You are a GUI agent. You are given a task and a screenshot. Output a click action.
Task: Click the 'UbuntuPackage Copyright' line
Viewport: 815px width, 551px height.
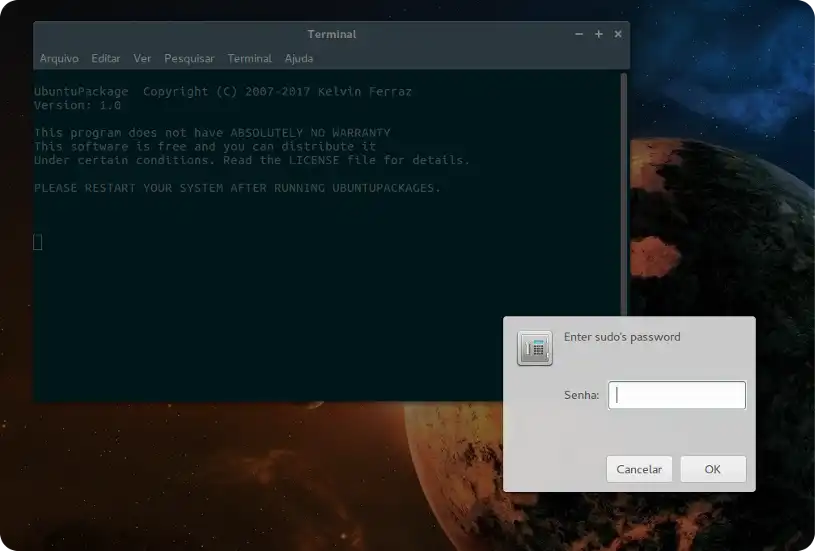[x=222, y=91]
